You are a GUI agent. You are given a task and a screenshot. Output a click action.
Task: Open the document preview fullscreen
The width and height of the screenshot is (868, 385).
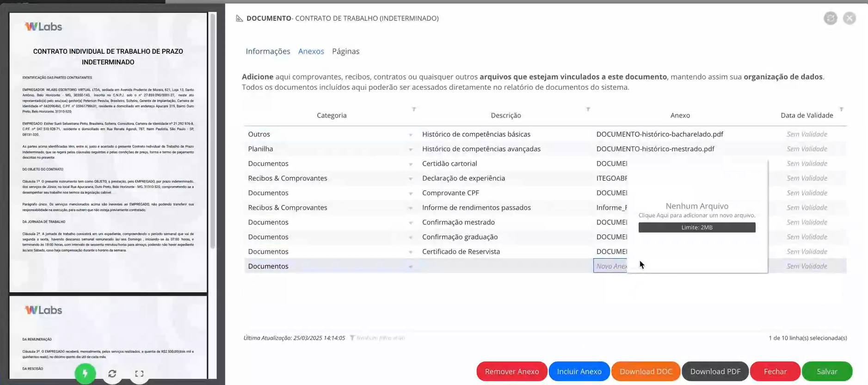click(139, 373)
